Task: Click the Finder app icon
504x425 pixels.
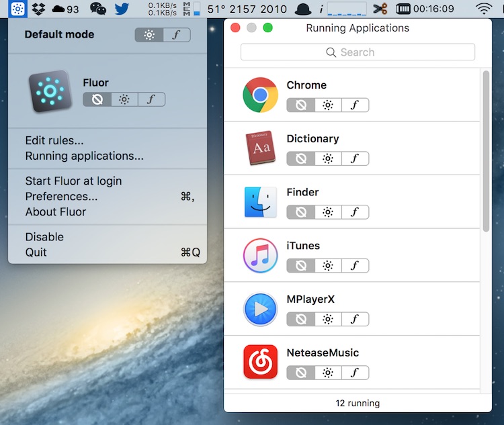Action: pos(260,202)
